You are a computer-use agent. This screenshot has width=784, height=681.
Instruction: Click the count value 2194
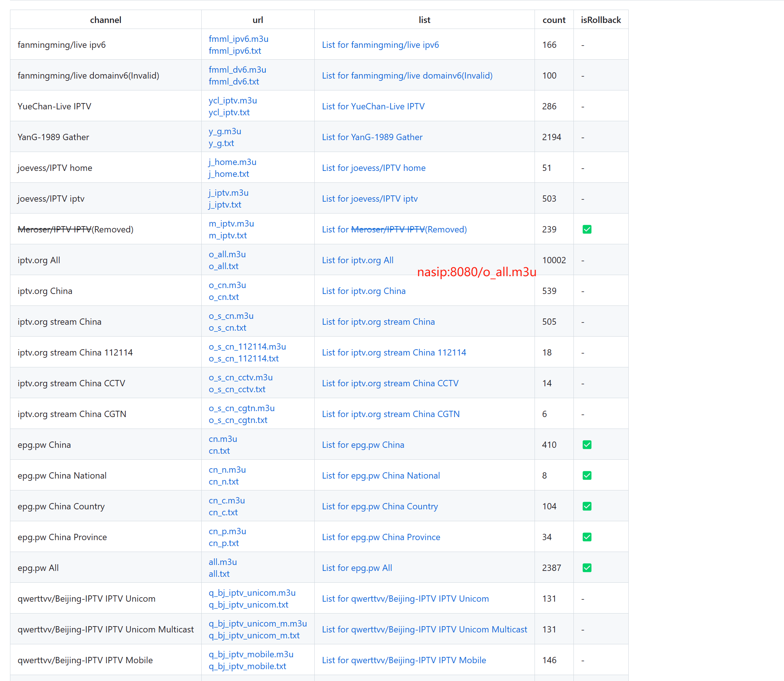[552, 137]
